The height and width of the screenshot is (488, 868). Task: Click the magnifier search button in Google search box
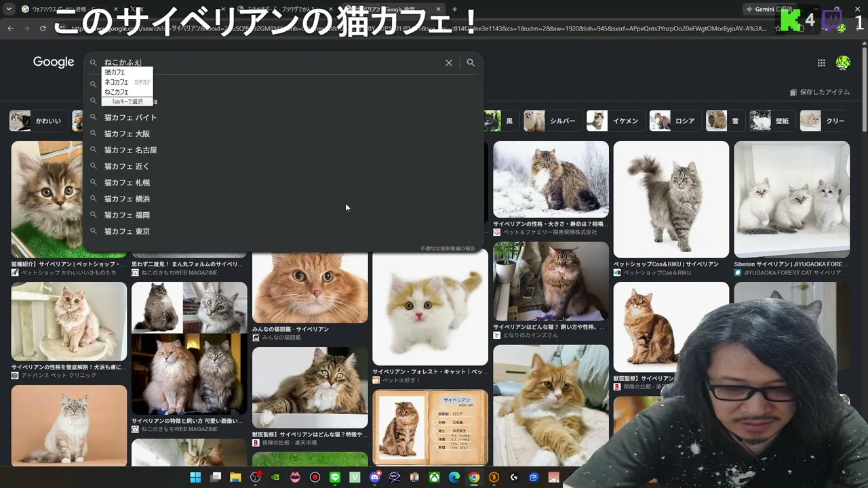pos(471,62)
